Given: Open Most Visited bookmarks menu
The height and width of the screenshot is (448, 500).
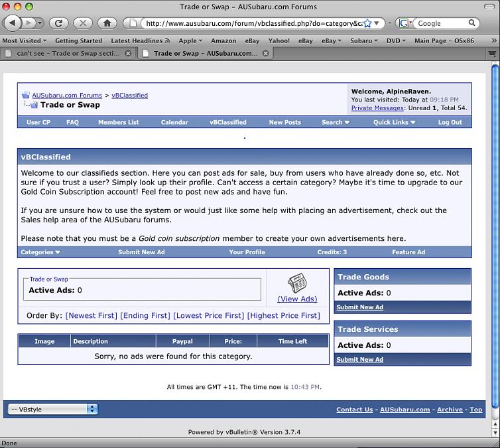Looking at the screenshot, I should tap(25, 41).
